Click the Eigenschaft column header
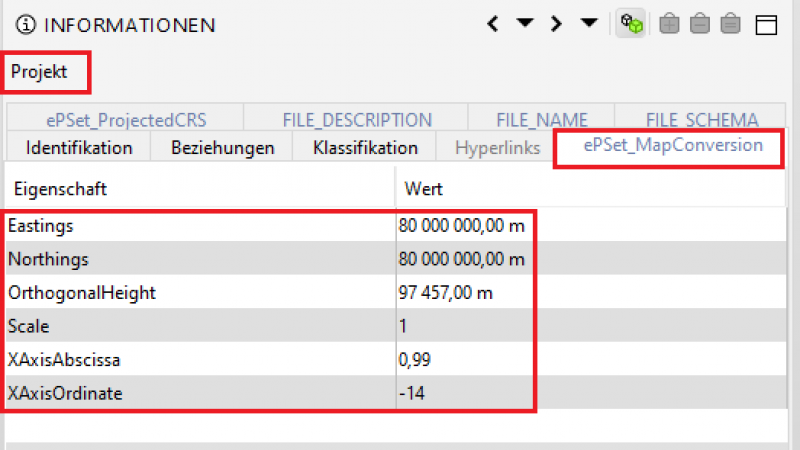Screen dimensions: 800x450 coord(60,188)
